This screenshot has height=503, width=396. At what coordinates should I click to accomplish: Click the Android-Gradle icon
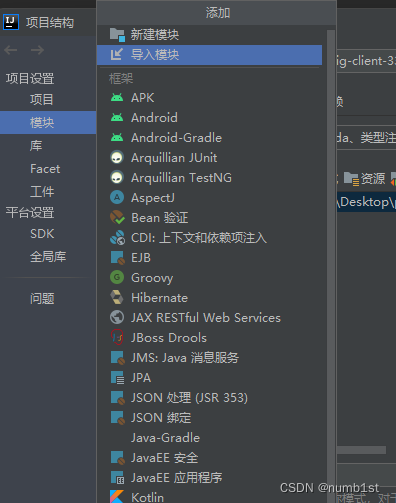point(117,138)
